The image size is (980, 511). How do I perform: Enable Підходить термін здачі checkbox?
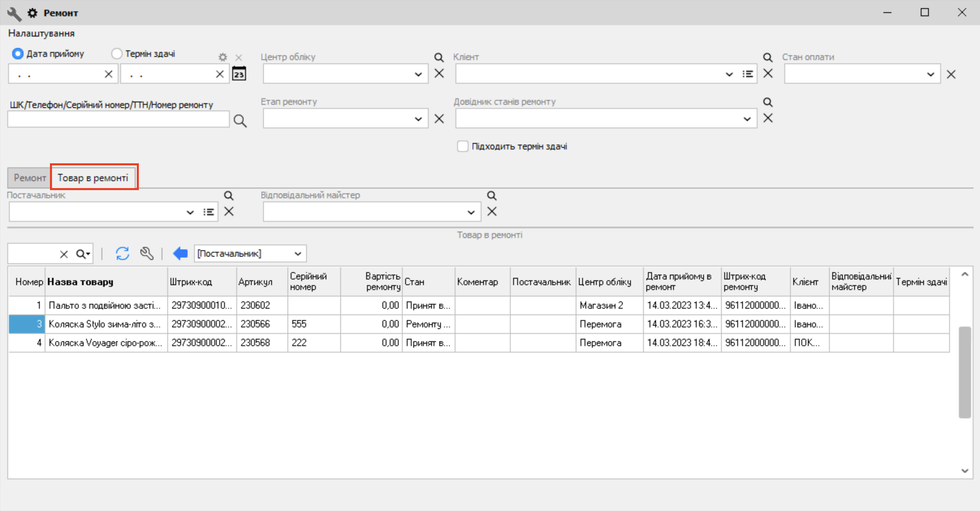point(462,146)
